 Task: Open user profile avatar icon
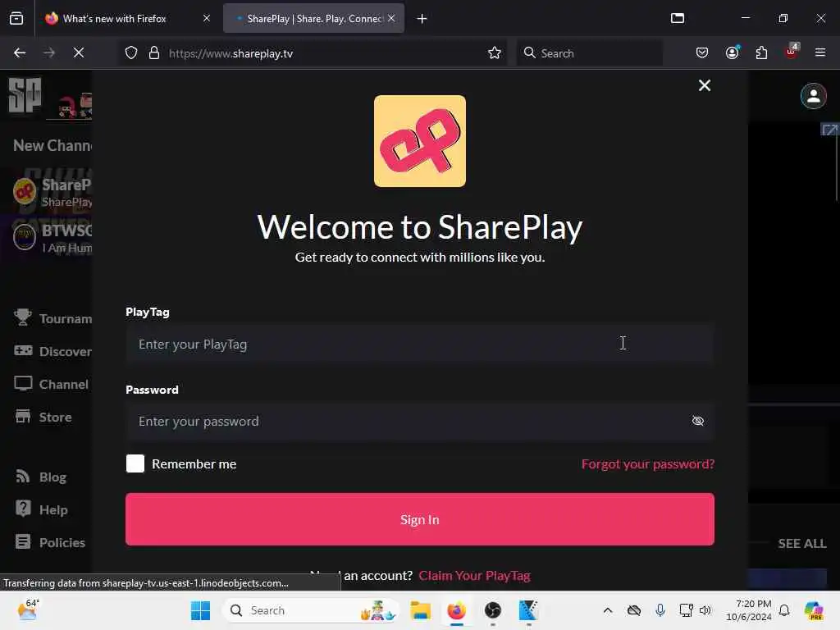click(813, 97)
